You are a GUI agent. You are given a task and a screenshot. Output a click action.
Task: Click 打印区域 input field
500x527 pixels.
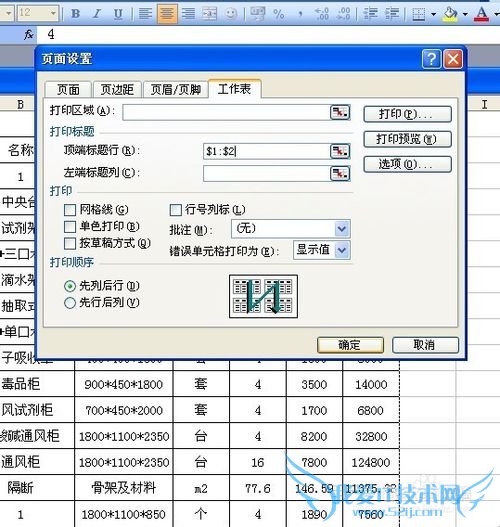pyautogui.click(x=226, y=112)
